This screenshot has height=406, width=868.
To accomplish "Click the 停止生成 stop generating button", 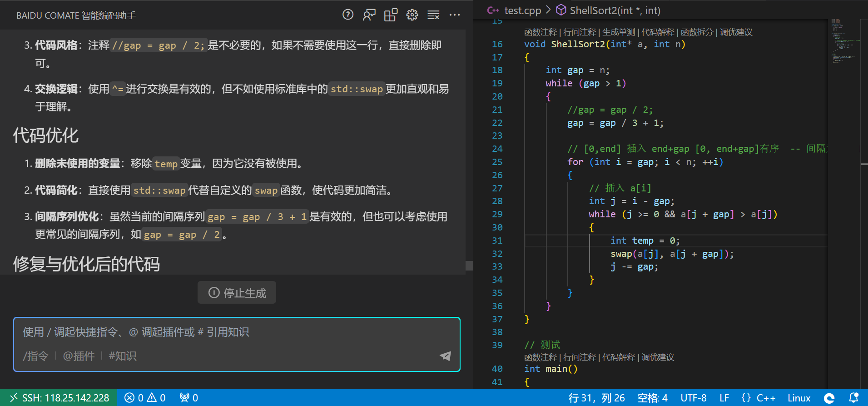I will click(x=237, y=293).
